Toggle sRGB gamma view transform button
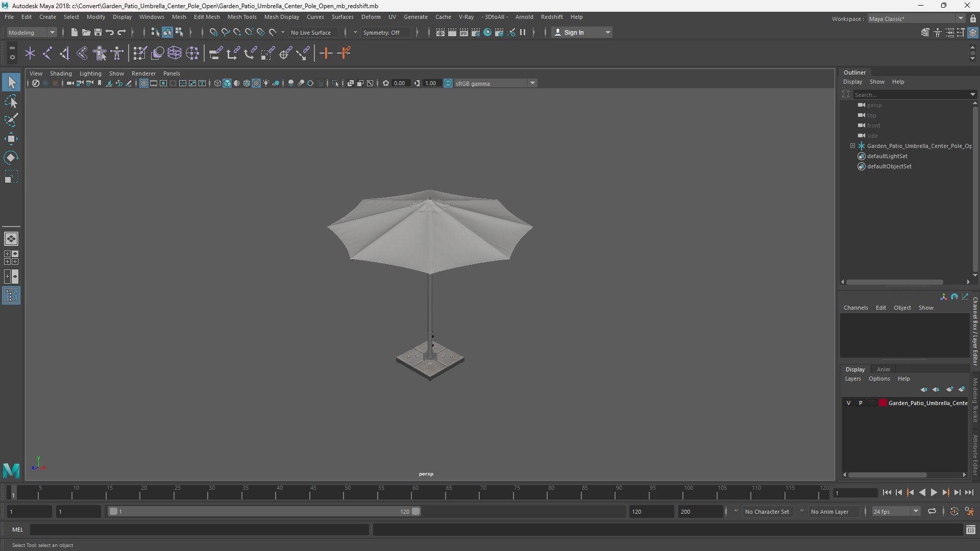 [x=448, y=83]
